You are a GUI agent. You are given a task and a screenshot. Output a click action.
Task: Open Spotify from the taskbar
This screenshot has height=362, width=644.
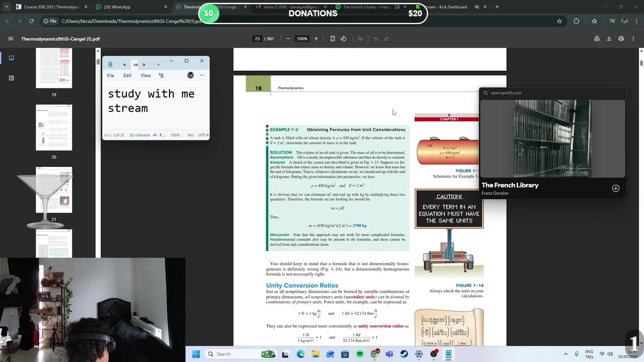tap(360, 354)
